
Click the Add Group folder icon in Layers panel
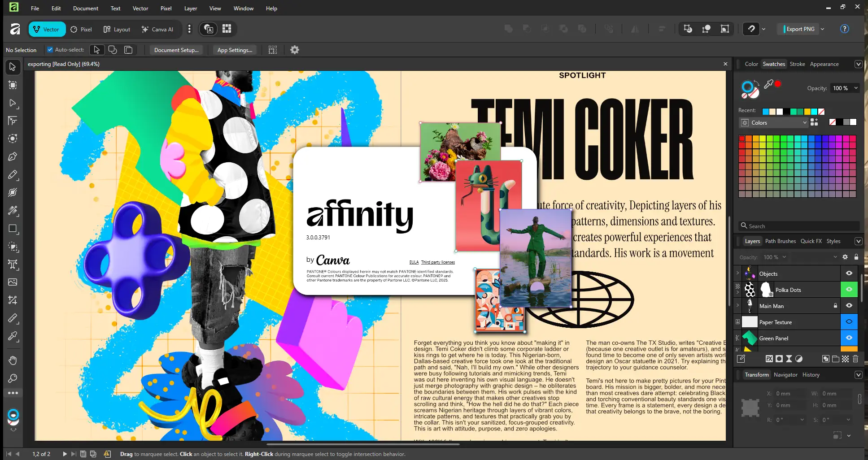835,359
